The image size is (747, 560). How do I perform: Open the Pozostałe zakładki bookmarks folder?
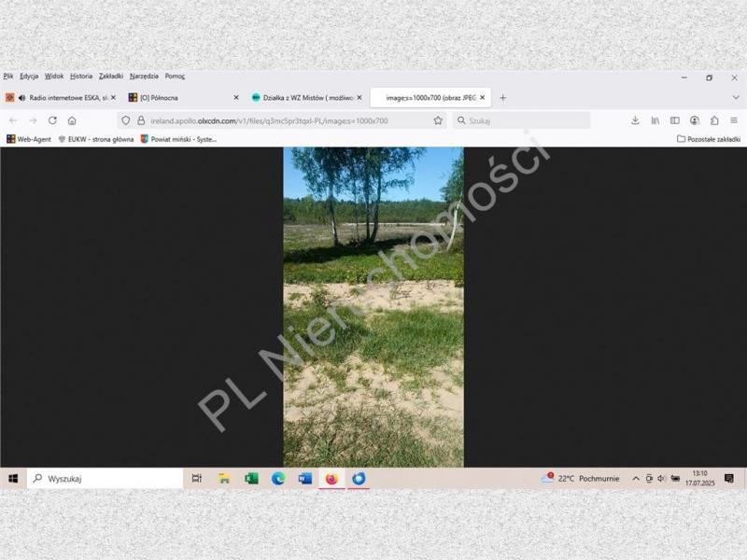(x=709, y=139)
